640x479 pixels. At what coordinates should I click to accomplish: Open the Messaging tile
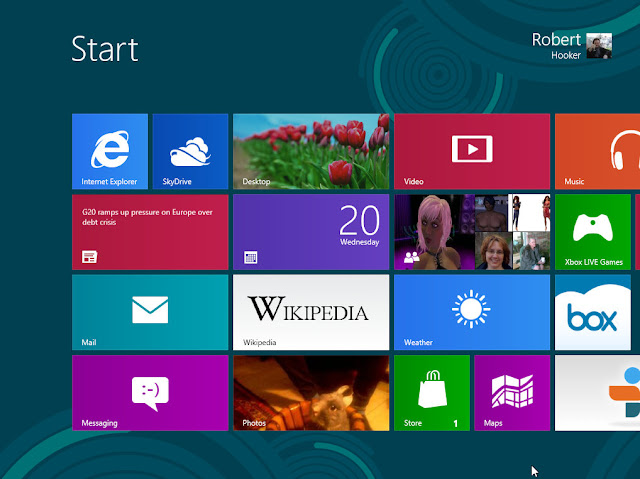[150, 393]
